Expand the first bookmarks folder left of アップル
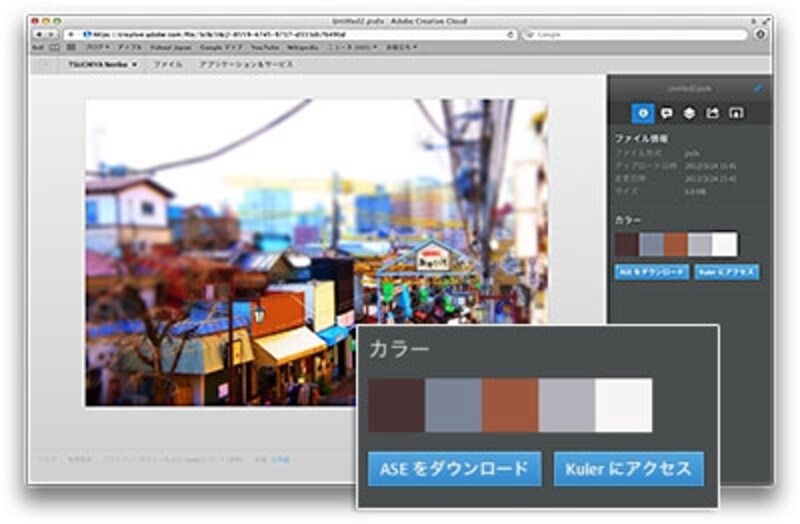Viewport: 800px width, 524px height. [x=97, y=47]
